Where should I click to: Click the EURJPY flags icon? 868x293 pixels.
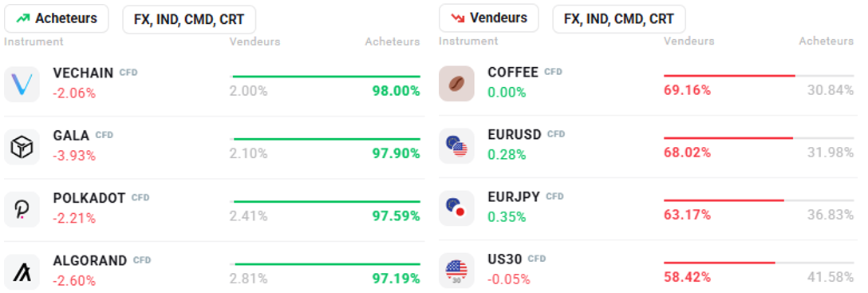pos(456,208)
